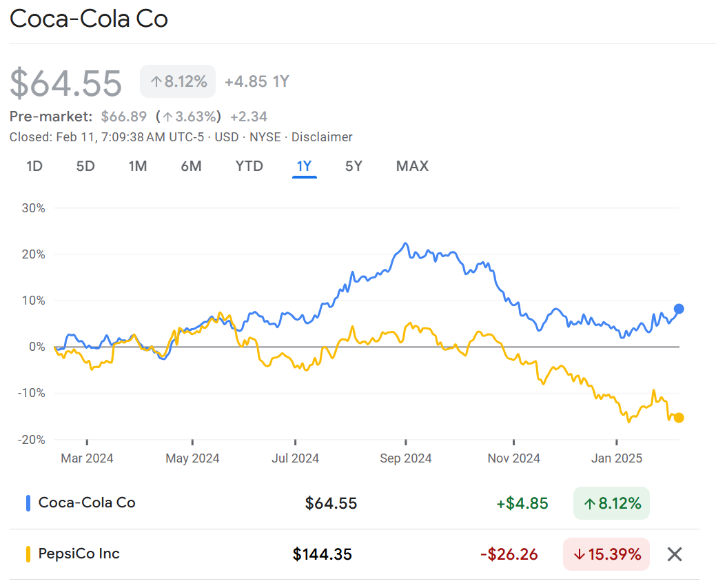Image resolution: width=716 pixels, height=588 pixels.
Task: Click the Sep 2024 marker on chart axis
Action: [405, 458]
